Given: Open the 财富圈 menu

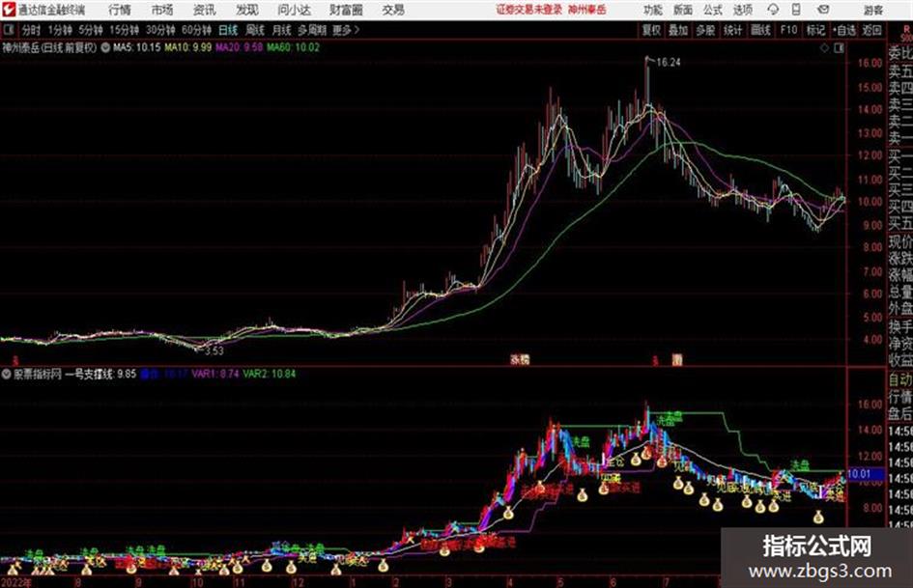Looking at the screenshot, I should pyautogui.click(x=346, y=10).
